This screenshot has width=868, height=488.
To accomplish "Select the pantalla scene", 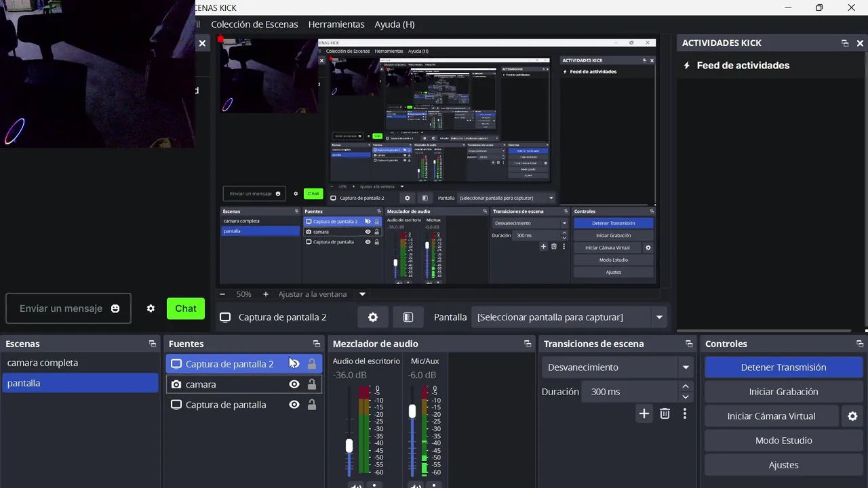I will tap(80, 383).
